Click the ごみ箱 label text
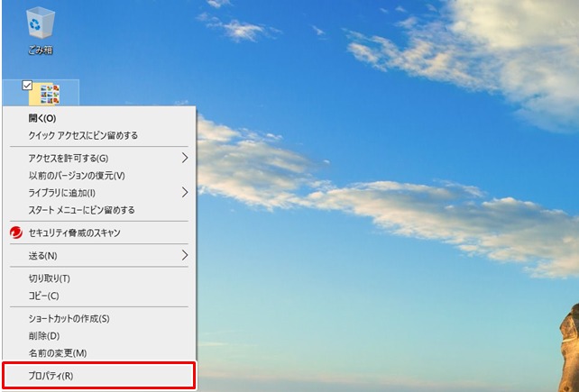Viewport: 579px width, 392px height. coord(41,50)
